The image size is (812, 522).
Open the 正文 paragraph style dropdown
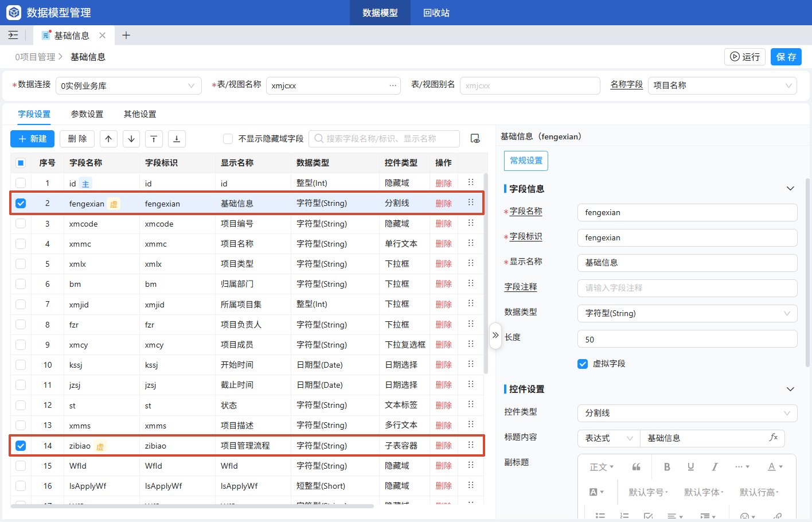[602, 467]
